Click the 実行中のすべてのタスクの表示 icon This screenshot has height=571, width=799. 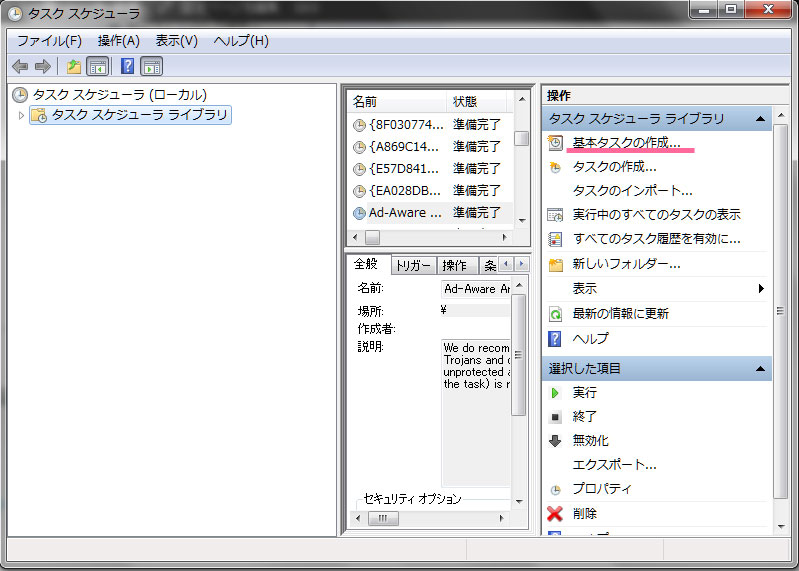(555, 215)
